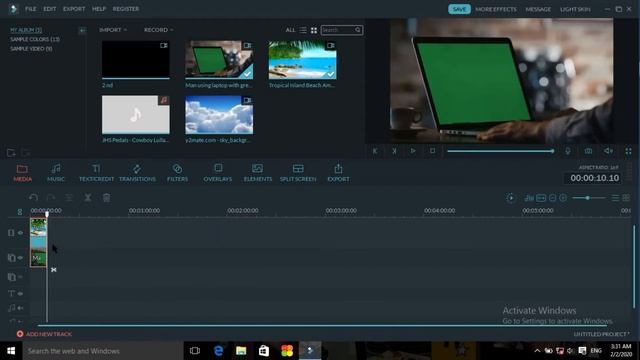Select the JHS Pedals audio file
Screen dimensions: 640x360
136,115
